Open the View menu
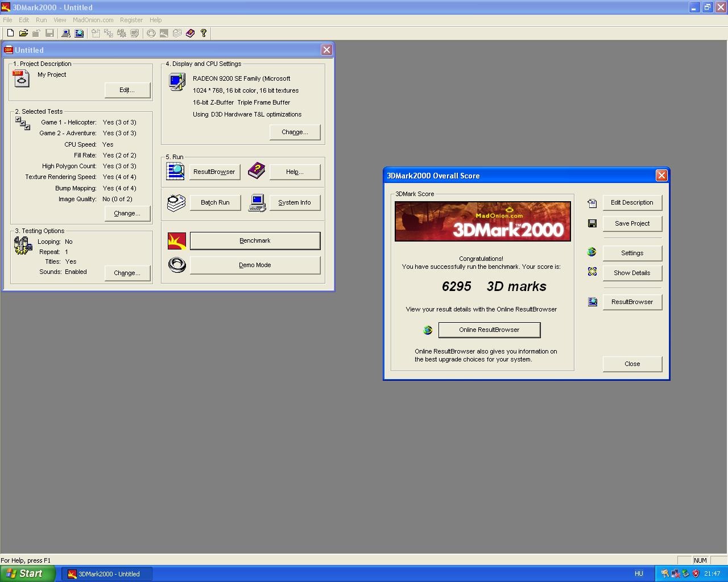 pos(60,20)
